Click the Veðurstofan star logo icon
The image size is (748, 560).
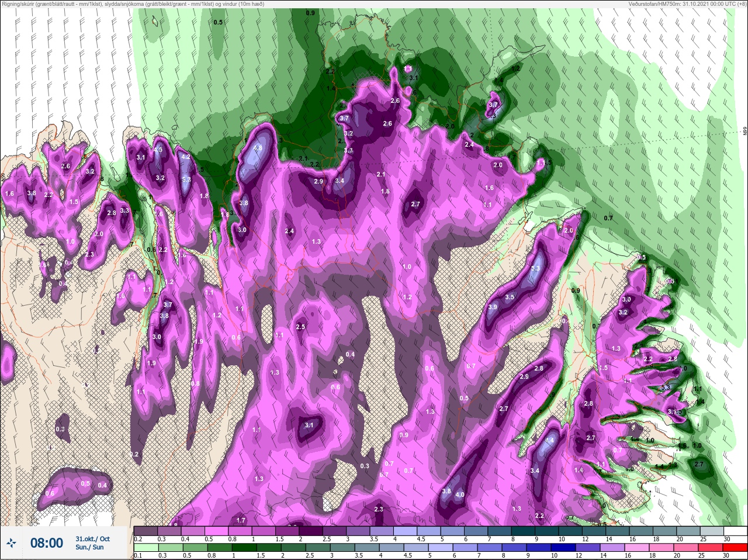pos(11,542)
